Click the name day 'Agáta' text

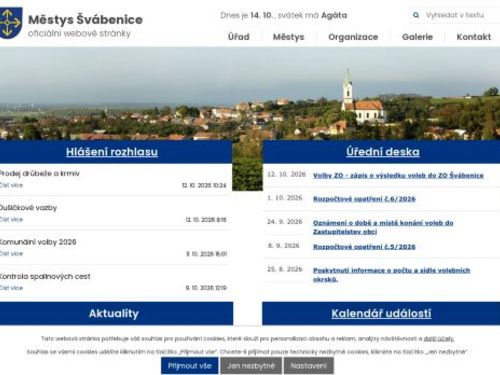334,15
